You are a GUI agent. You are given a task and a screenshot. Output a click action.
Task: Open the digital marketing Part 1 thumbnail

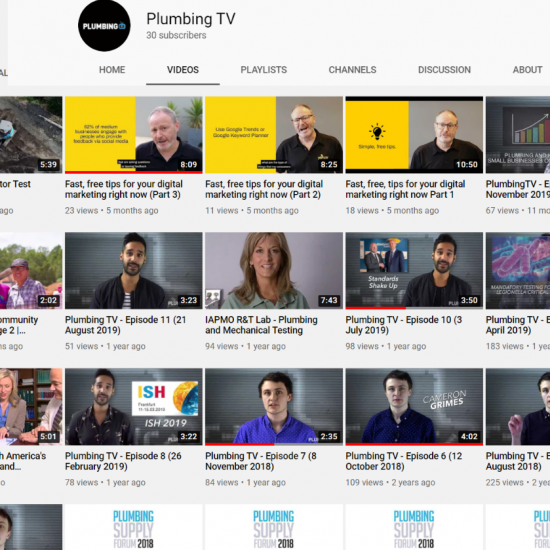point(414,135)
